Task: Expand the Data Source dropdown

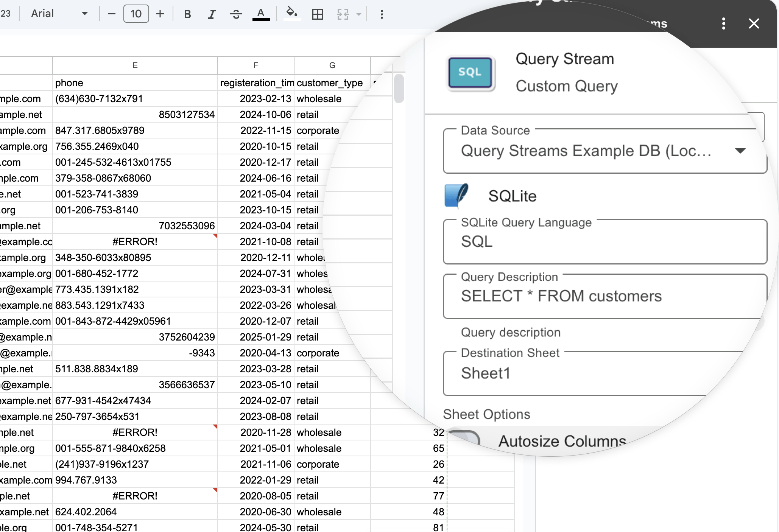Action: point(740,150)
